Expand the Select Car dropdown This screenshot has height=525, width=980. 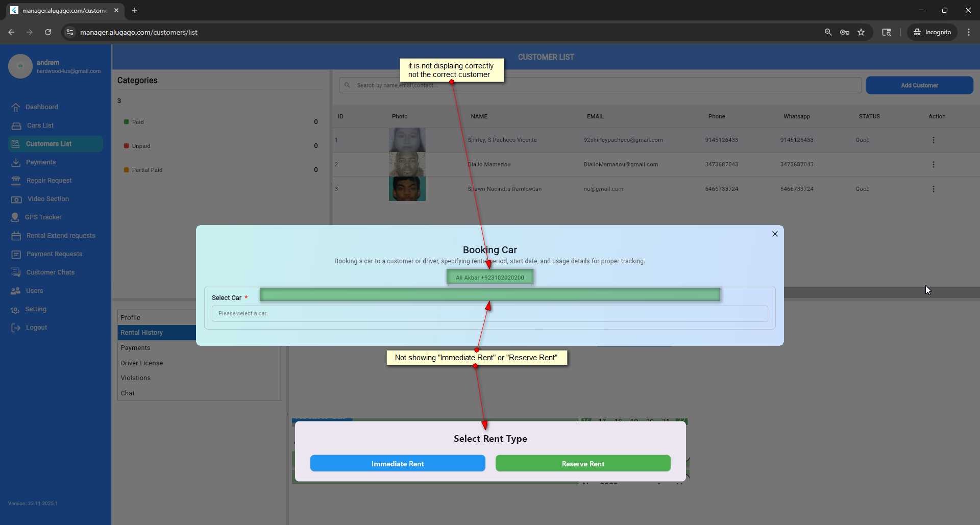[489, 313]
